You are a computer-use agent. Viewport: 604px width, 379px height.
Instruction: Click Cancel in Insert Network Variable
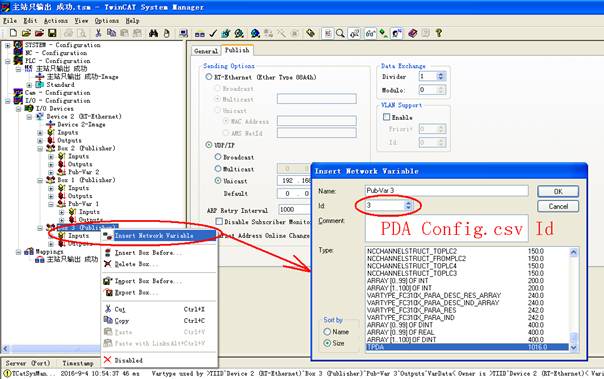click(x=558, y=206)
